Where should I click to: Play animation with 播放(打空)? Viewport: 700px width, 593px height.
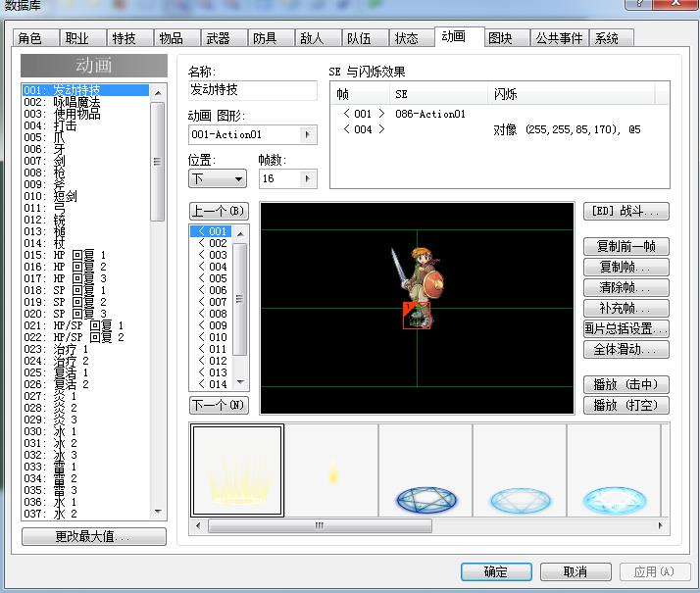click(626, 405)
